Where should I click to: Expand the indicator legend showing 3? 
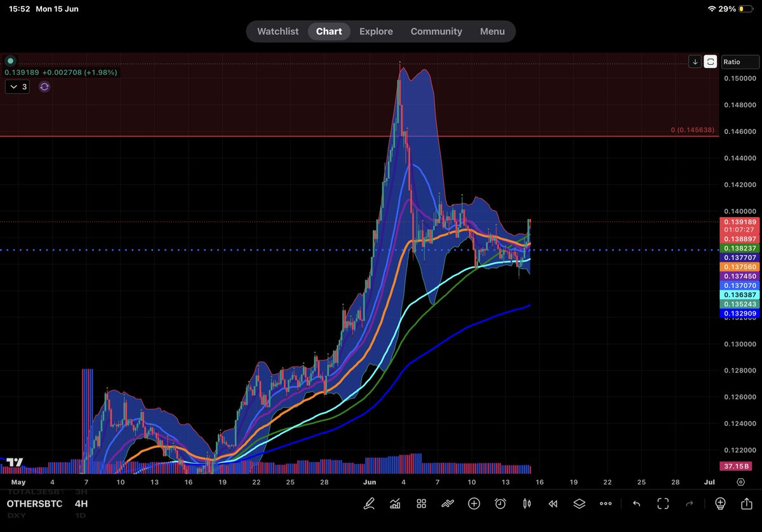(x=17, y=87)
